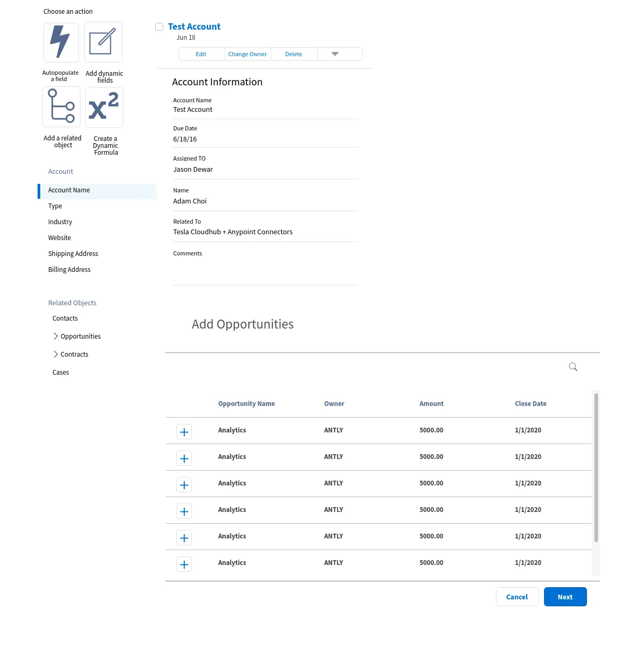The height and width of the screenshot is (672, 632).
Task: Open the more actions dropdown arrow
Action: point(335,54)
